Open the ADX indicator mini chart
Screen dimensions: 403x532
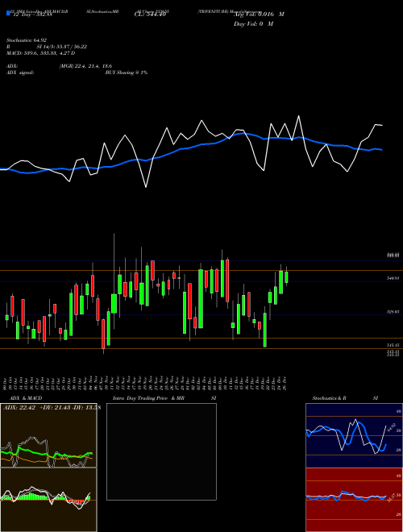pyautogui.click(x=48, y=435)
